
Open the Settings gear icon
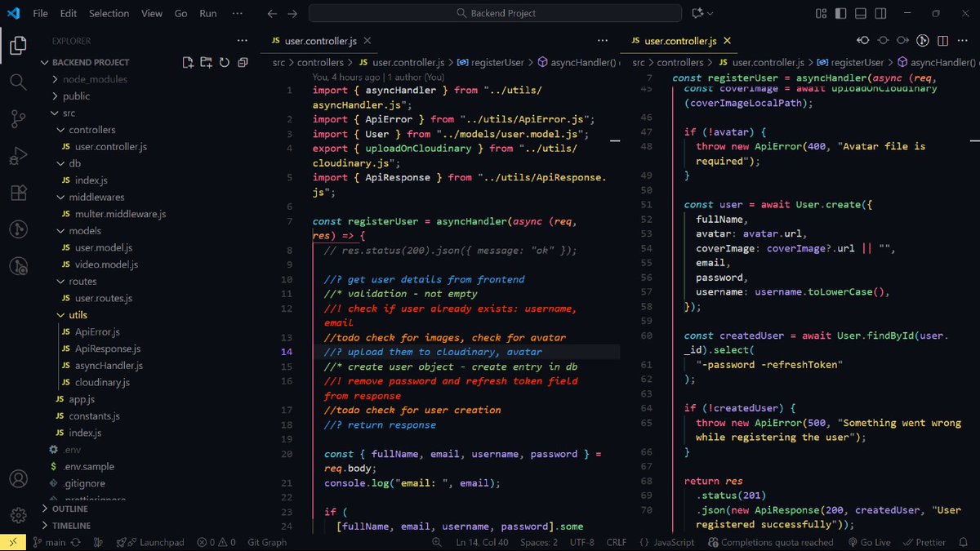pyautogui.click(x=17, y=514)
